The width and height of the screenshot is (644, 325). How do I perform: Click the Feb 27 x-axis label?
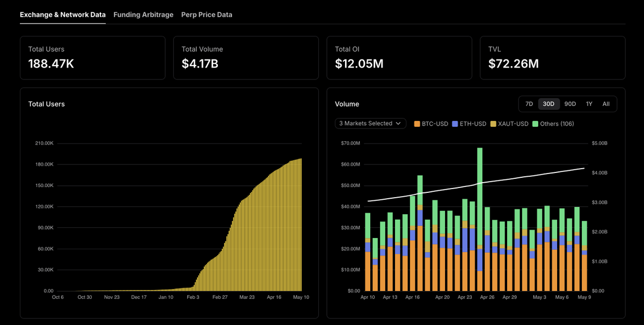coord(220,297)
